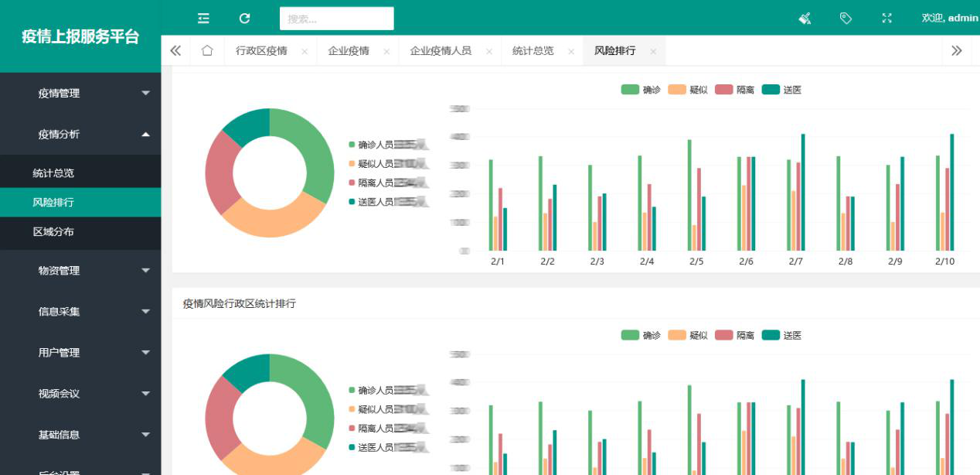Toggle 确诊人员 in top donut chart legend
This screenshot has height=475, width=980.
[389, 145]
